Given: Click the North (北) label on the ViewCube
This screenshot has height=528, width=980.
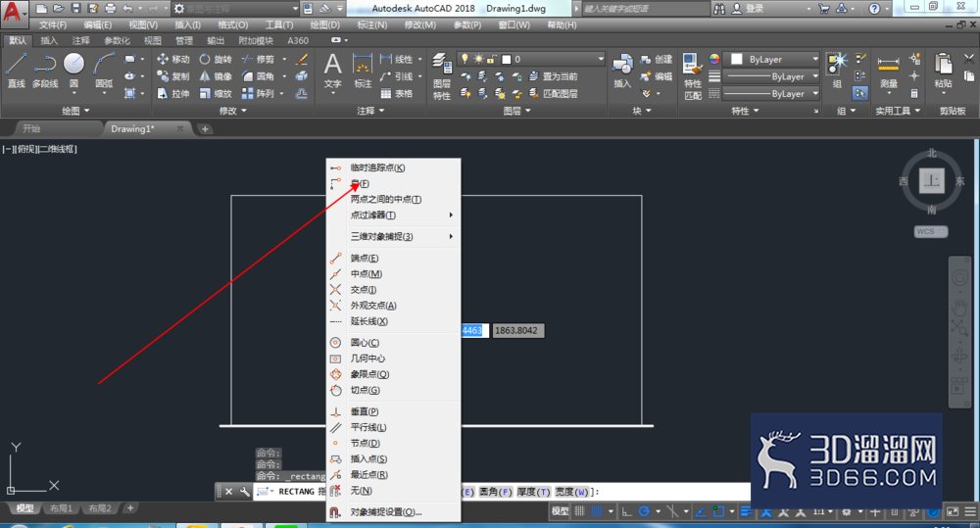Looking at the screenshot, I should click(x=932, y=153).
